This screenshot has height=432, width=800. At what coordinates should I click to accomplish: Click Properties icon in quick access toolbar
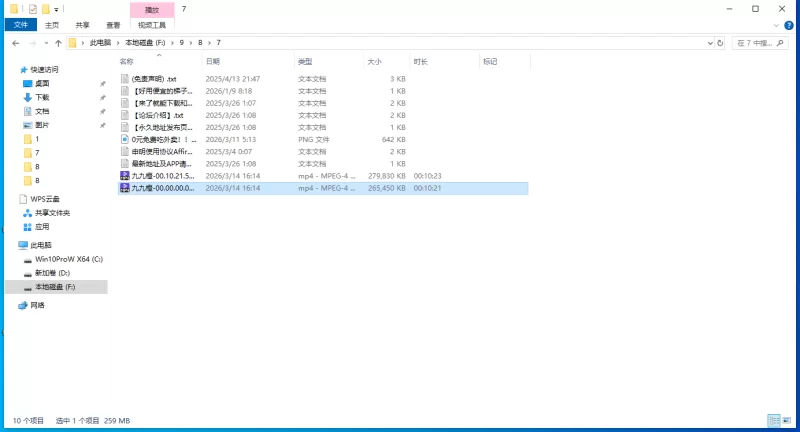point(33,8)
